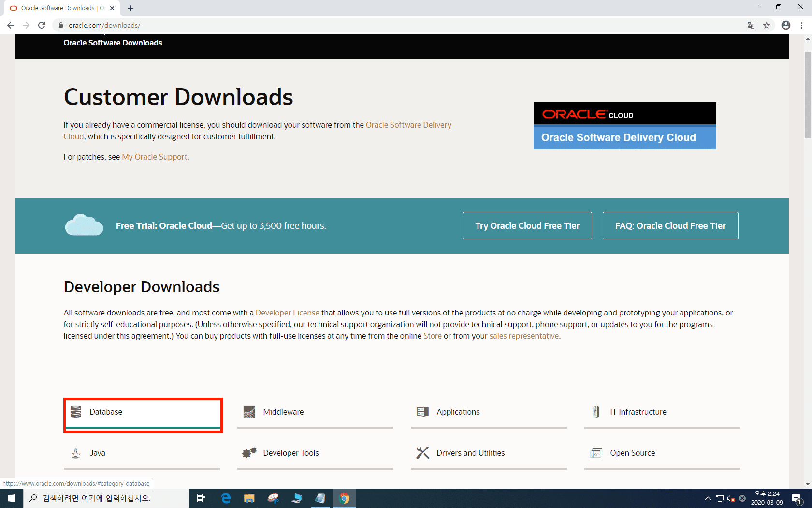Screen dimensions: 812x508
Task: Open the Oracle Software Delivery Cloud banner
Action: [625, 126]
